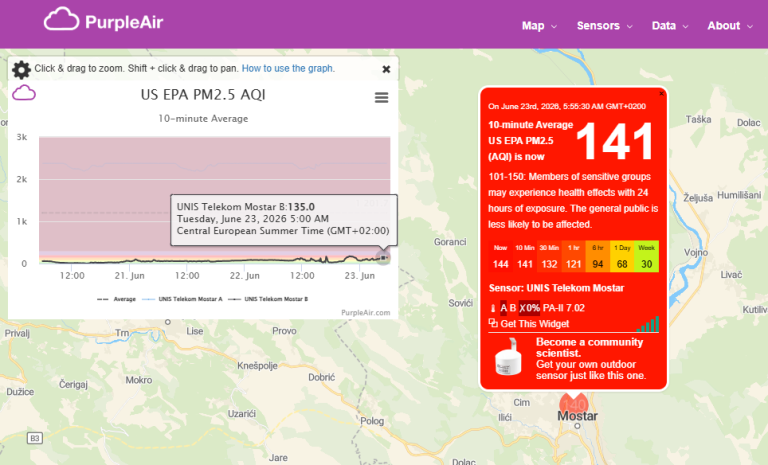
Task: Click the PA-II 7.02 firmware text
Action: point(564,308)
